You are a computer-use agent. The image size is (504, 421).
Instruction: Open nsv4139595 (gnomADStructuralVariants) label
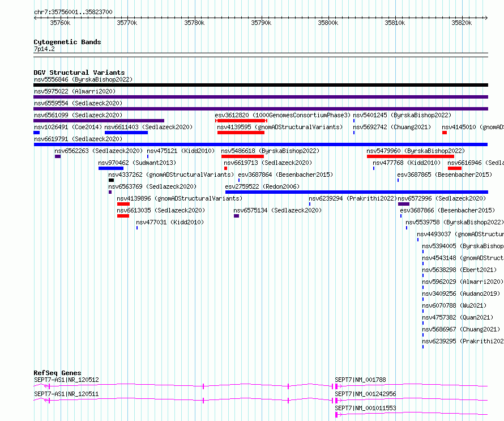(280, 127)
